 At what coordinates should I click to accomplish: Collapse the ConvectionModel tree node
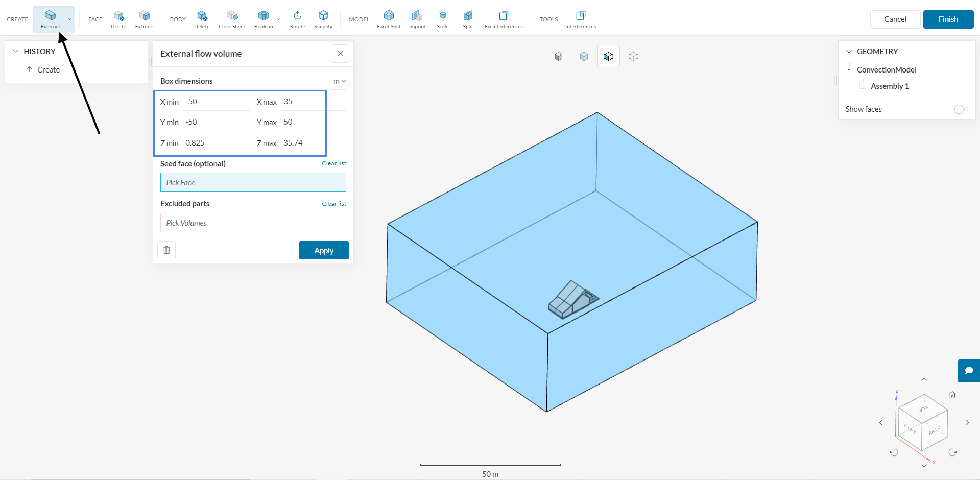(849, 70)
